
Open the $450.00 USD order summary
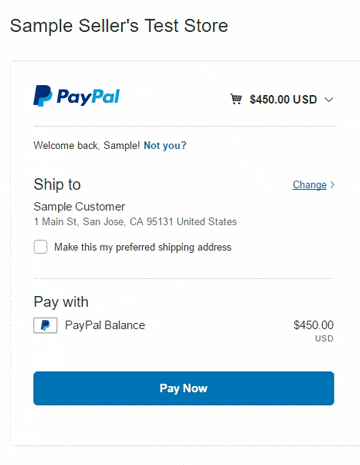(283, 99)
